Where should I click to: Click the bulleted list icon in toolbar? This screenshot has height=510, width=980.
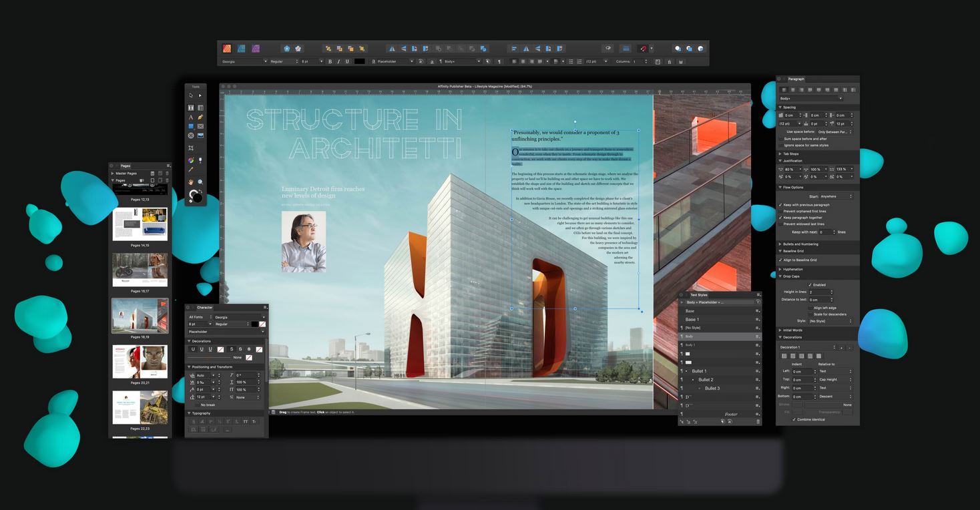point(570,61)
